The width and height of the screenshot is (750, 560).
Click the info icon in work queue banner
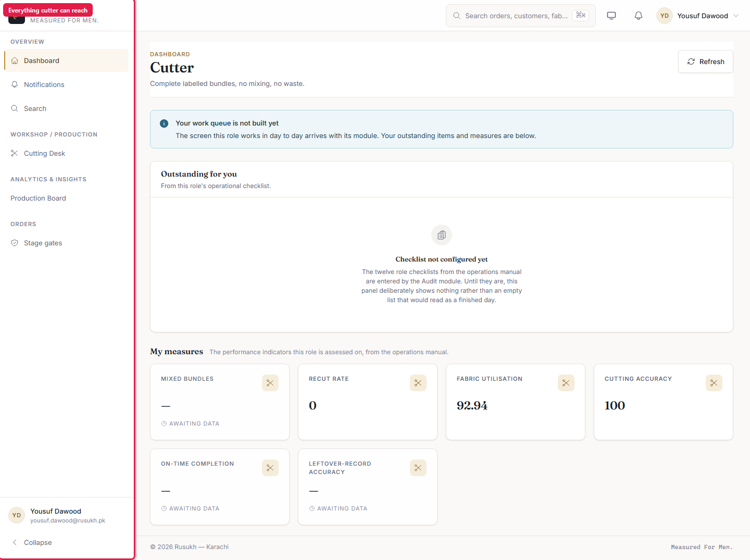164,123
